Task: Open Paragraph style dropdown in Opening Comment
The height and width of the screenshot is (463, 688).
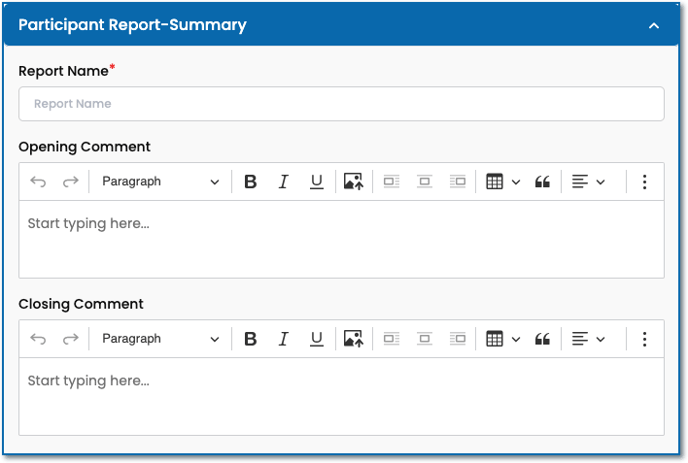Action: [160, 182]
